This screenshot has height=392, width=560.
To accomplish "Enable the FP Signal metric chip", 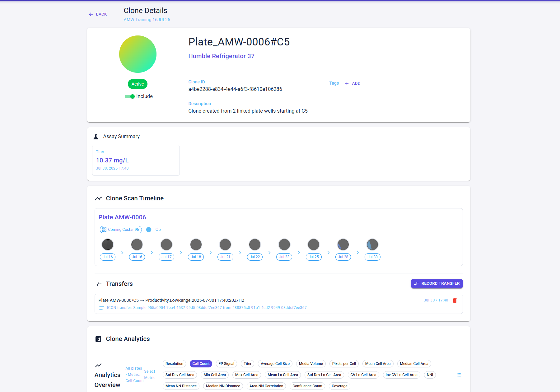I will coord(226,364).
